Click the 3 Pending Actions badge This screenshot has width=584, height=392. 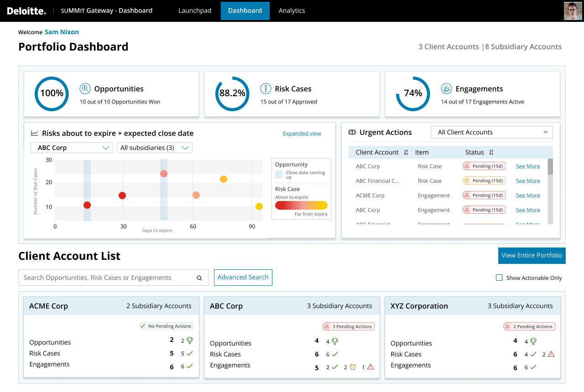pos(349,326)
